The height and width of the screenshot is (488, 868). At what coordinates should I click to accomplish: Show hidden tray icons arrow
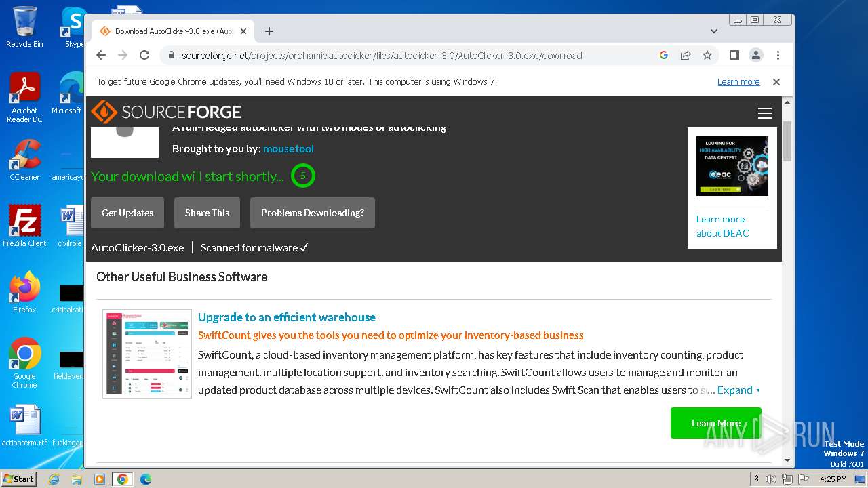[757, 479]
